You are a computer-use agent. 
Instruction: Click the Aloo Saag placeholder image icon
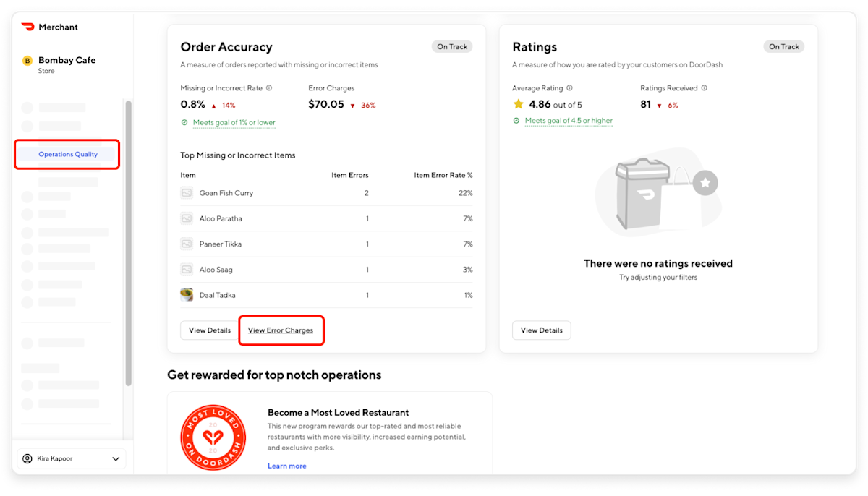(x=187, y=270)
